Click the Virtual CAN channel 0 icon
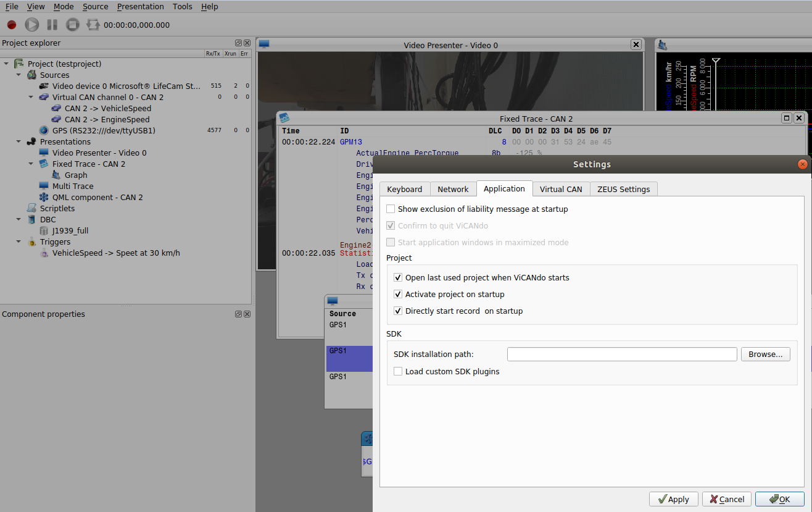The width and height of the screenshot is (812, 512). [44, 98]
